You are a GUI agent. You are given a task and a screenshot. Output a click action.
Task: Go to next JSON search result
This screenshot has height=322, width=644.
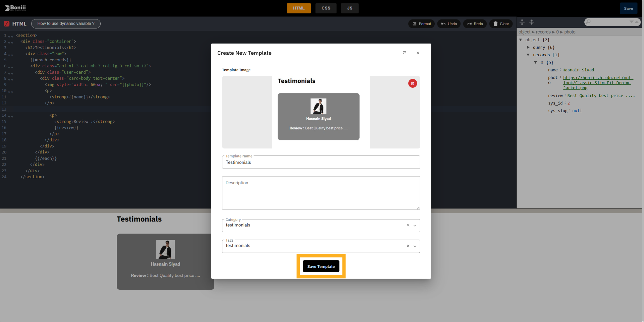tap(632, 22)
